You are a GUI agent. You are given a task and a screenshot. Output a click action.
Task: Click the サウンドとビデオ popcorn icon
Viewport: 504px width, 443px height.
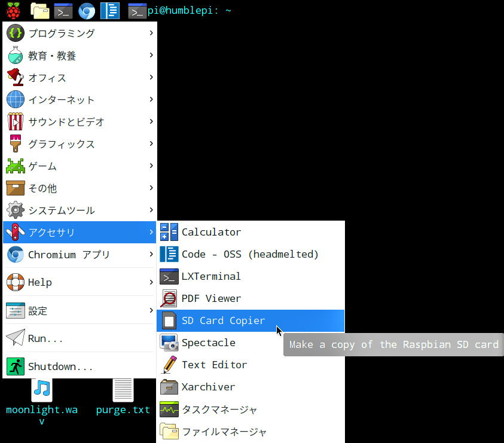tap(16, 121)
